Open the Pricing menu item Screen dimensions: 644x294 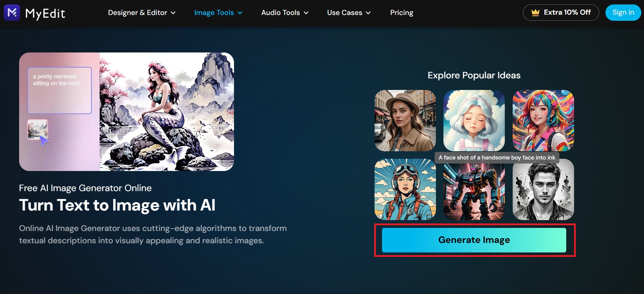[x=401, y=13]
